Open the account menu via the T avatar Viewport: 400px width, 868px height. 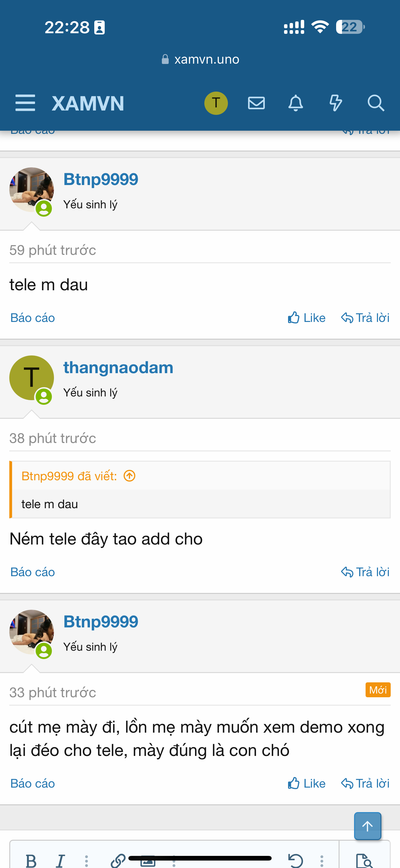click(x=216, y=103)
